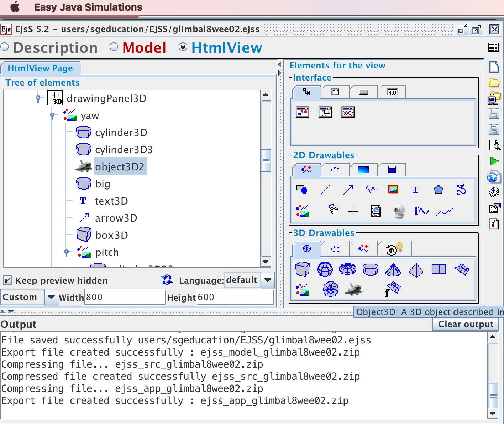The height and width of the screenshot is (424, 504).
Task: Pick the 3D drawing panel interface element
Action: pos(325,112)
